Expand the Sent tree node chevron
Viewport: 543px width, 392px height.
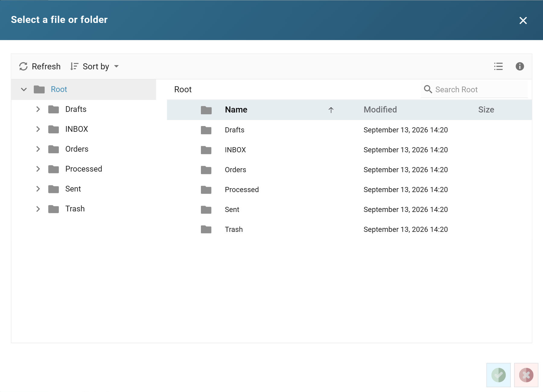tap(38, 189)
